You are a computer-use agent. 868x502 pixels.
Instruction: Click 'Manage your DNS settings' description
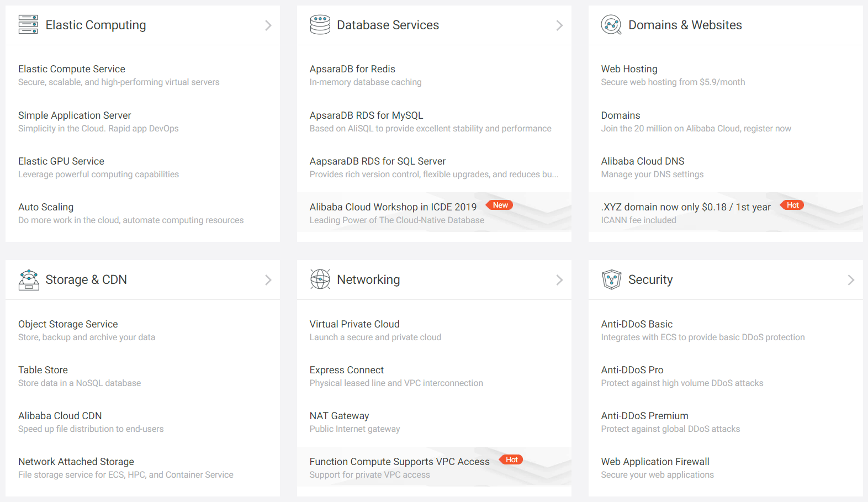652,175
